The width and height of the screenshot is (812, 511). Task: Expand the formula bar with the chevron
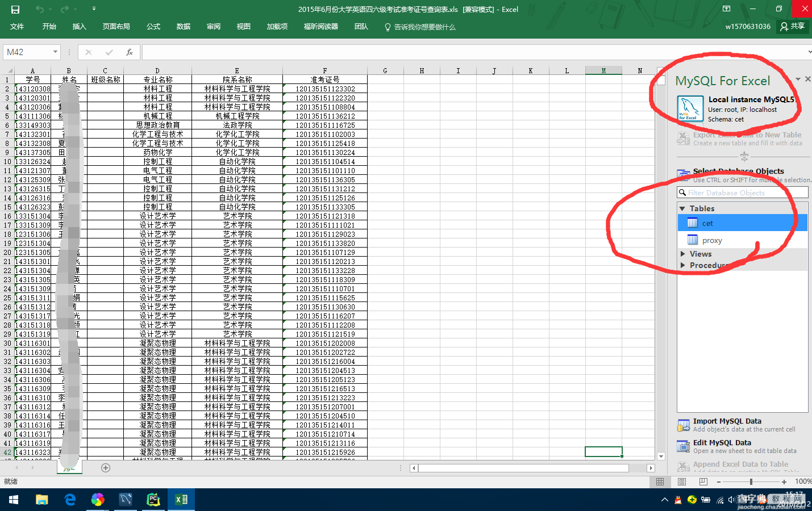(x=809, y=52)
